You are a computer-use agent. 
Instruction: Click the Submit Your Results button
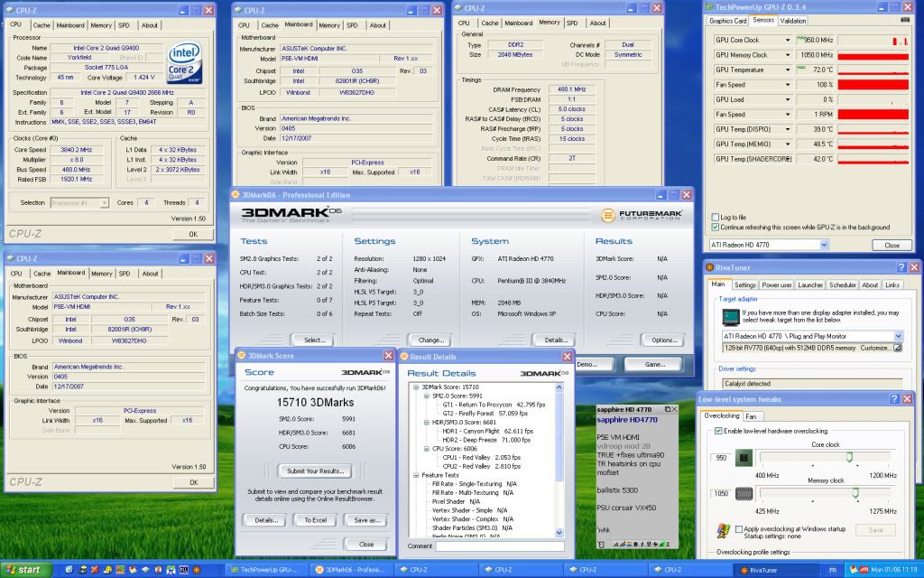[314, 471]
